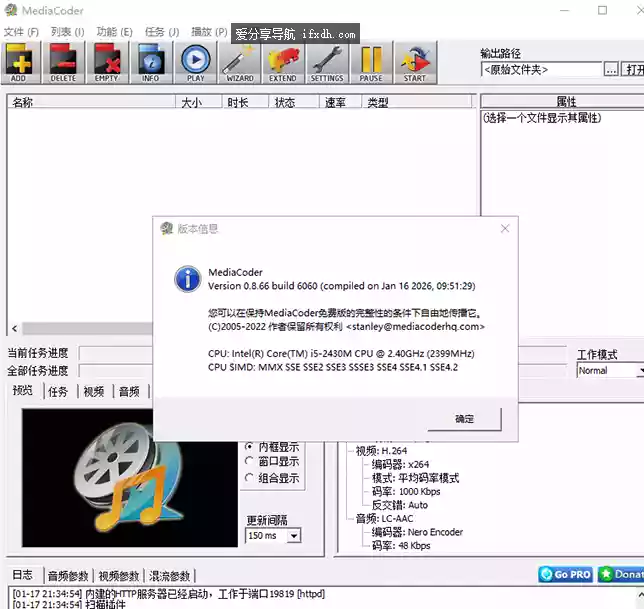644x609 pixels.
Task: Click the HTTP服务器已经启动 log line
Action: point(169,594)
